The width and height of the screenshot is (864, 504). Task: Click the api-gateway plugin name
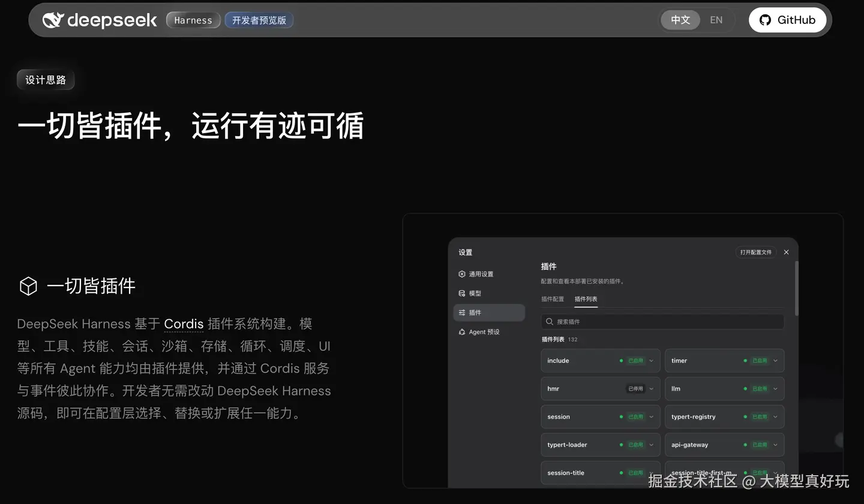(690, 445)
